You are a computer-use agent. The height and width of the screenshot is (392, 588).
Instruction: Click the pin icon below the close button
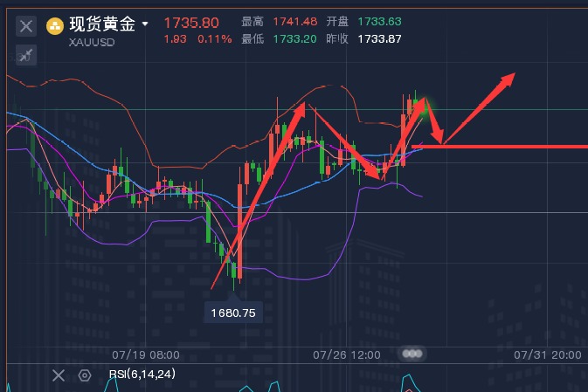pos(25,55)
